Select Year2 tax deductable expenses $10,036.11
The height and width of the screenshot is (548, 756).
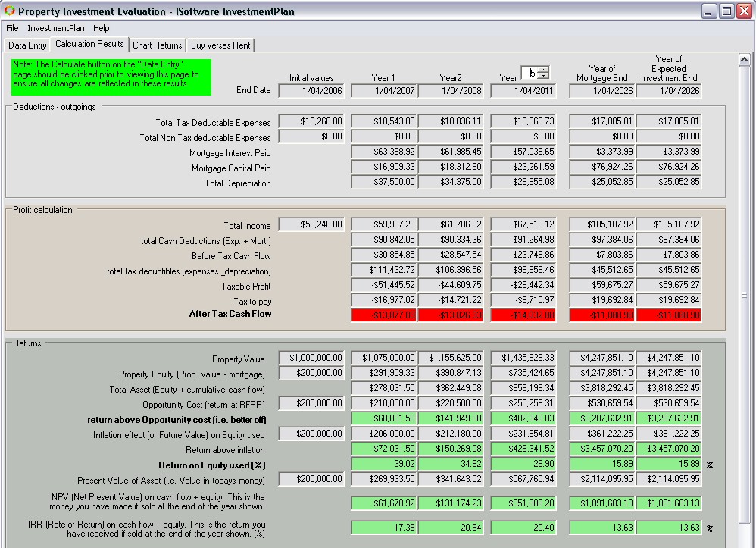[451, 121]
